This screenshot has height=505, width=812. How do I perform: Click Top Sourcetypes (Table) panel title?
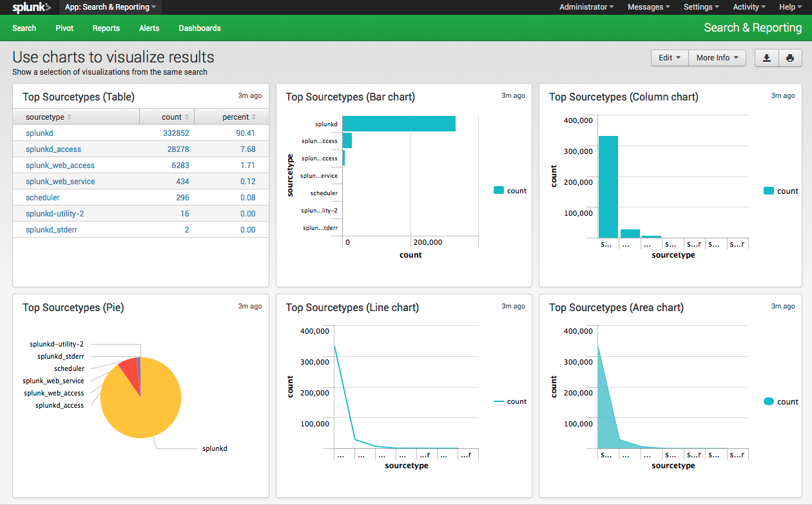[79, 97]
